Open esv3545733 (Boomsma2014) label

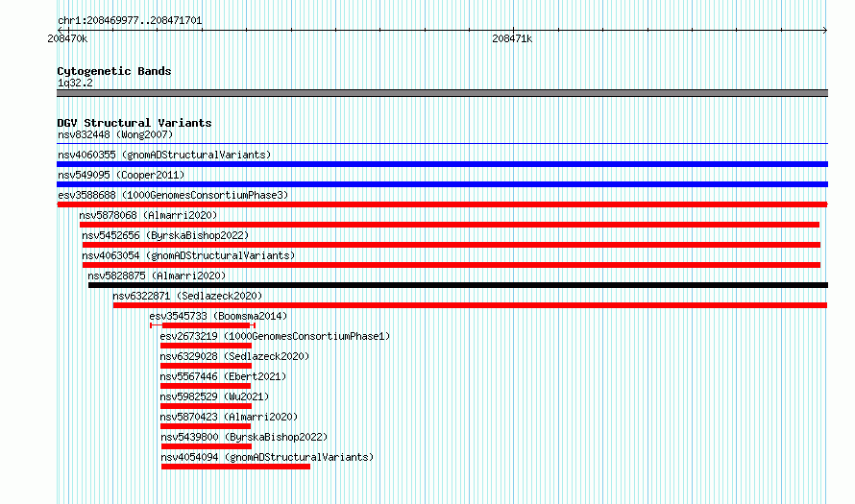click(218, 316)
